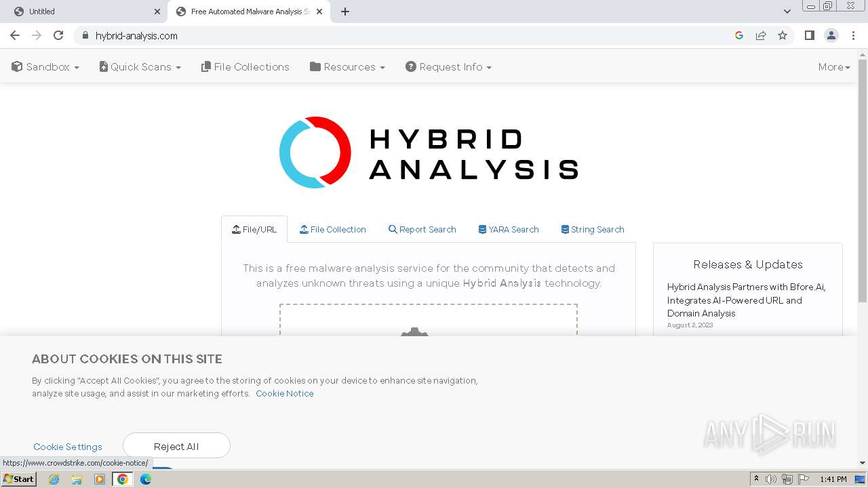868x488 pixels.
Task: Open the browser side panel
Action: coord(809,35)
